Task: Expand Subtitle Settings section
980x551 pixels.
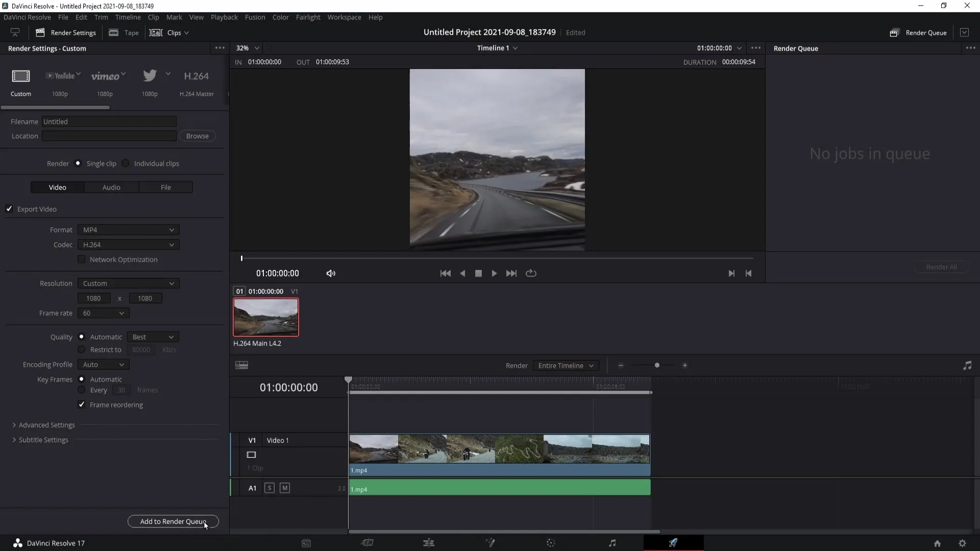Action: pos(40,440)
